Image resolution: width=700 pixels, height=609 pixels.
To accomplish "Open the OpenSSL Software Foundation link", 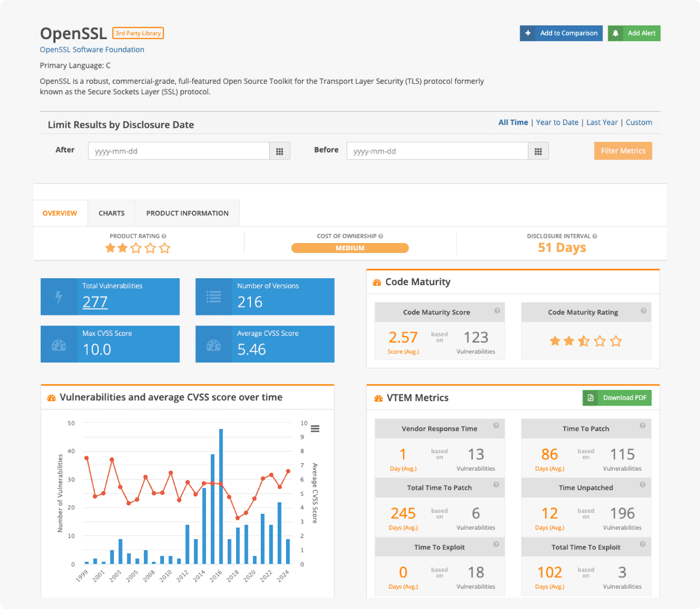I will [92, 50].
